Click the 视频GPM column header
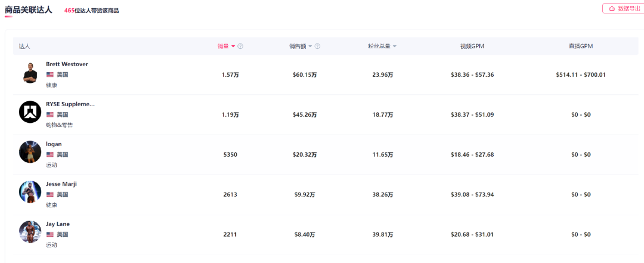The image size is (644, 263). [x=472, y=47]
